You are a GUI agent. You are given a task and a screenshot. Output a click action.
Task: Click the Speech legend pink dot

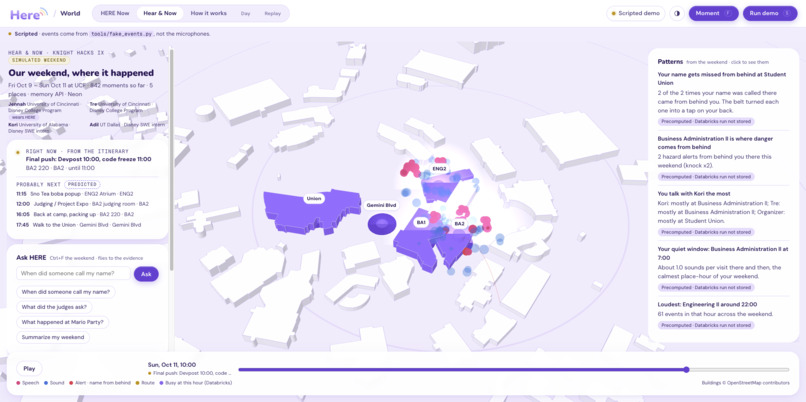coord(19,383)
